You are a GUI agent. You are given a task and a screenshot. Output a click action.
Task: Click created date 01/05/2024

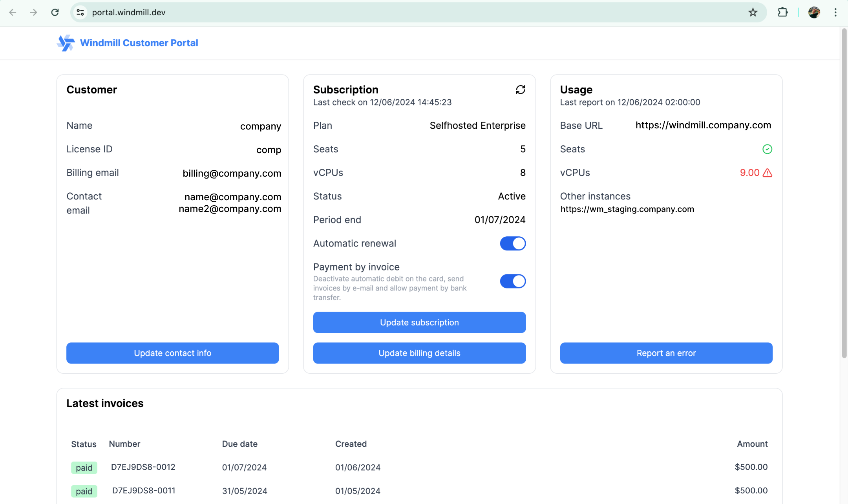[358, 491]
